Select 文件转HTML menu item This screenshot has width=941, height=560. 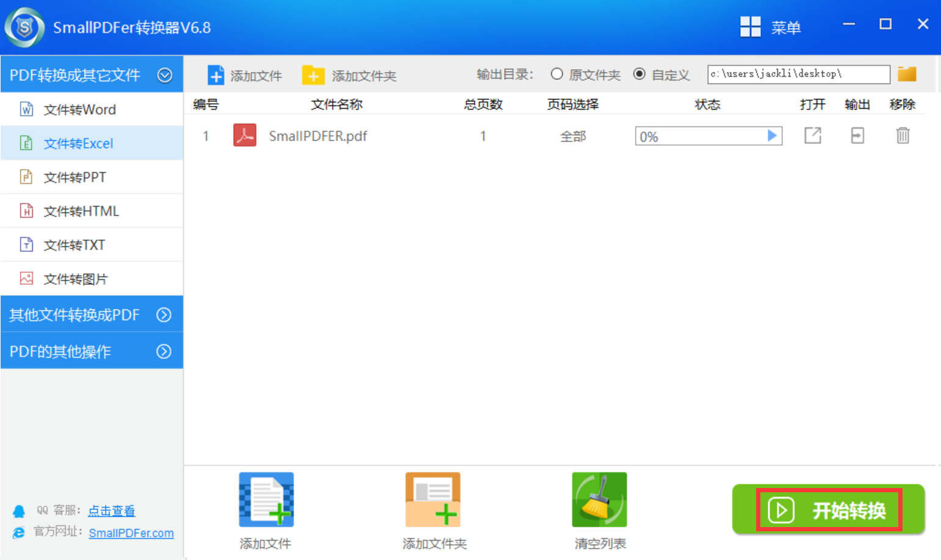tap(92, 211)
